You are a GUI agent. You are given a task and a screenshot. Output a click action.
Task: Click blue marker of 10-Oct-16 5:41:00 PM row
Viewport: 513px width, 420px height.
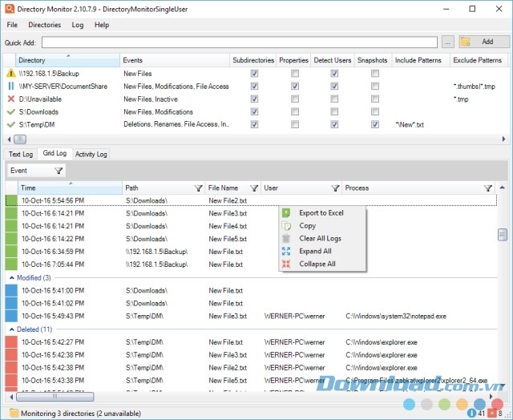click(11, 290)
